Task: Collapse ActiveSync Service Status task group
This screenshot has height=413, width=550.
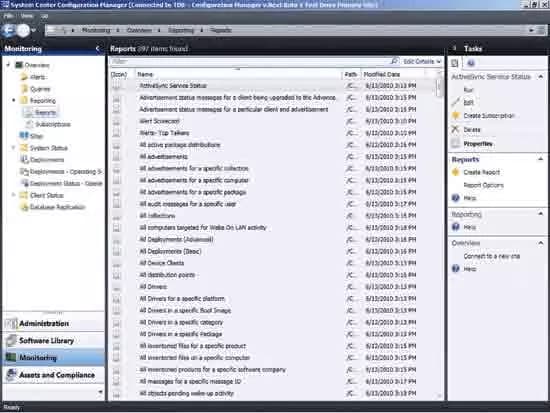Action: [x=541, y=76]
